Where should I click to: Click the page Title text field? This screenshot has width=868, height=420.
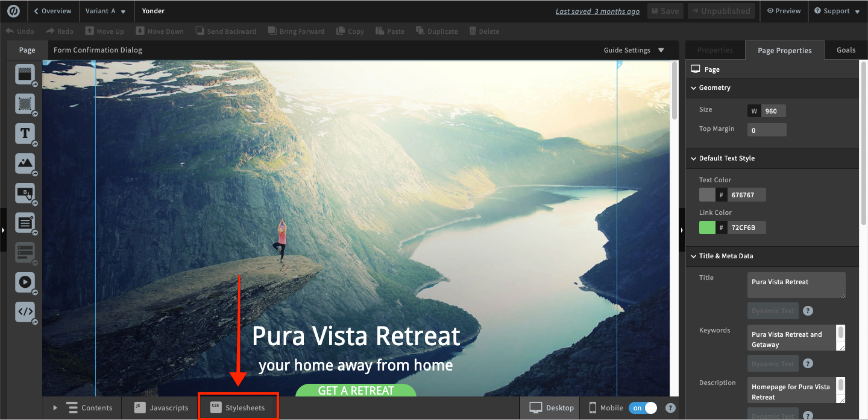[796, 285]
